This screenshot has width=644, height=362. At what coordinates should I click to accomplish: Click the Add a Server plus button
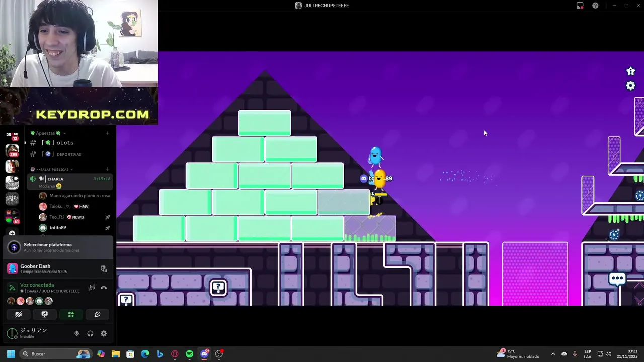[x=12, y=233]
